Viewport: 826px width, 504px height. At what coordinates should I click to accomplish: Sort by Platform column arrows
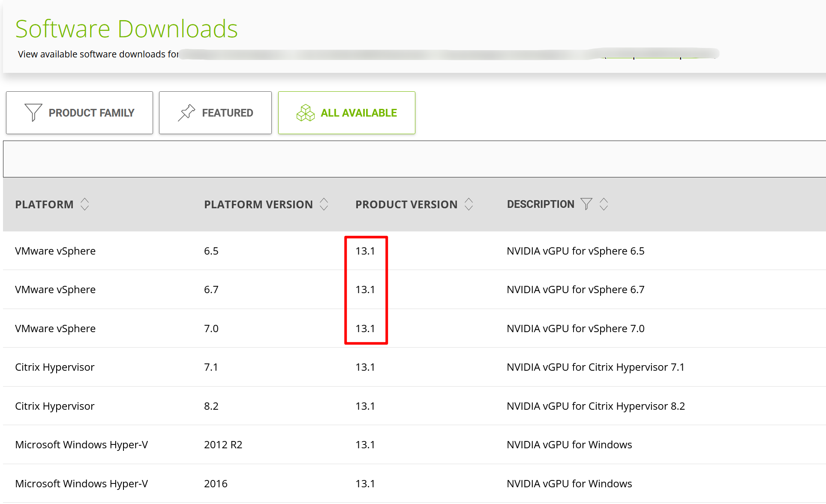pos(85,204)
